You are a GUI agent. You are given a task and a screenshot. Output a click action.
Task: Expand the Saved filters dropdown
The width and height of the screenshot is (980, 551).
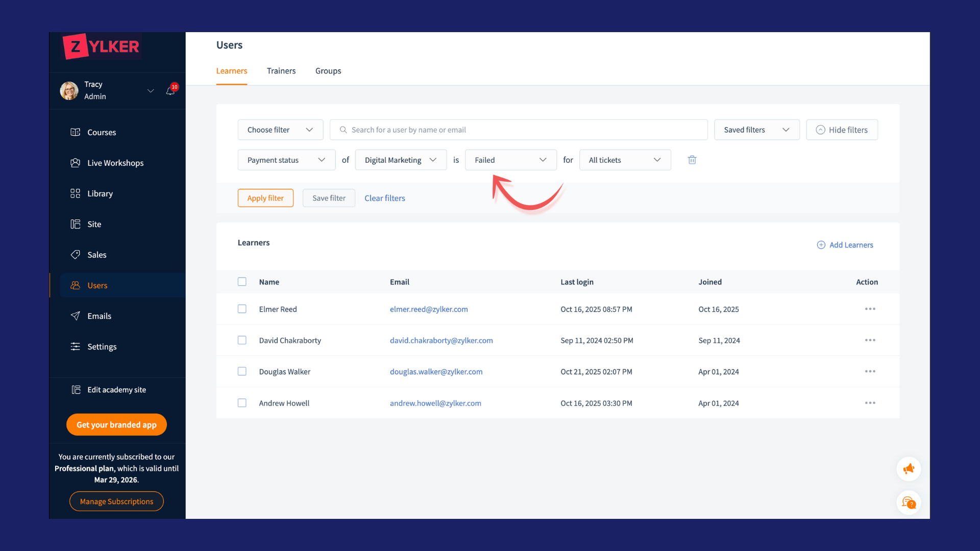pyautogui.click(x=756, y=130)
